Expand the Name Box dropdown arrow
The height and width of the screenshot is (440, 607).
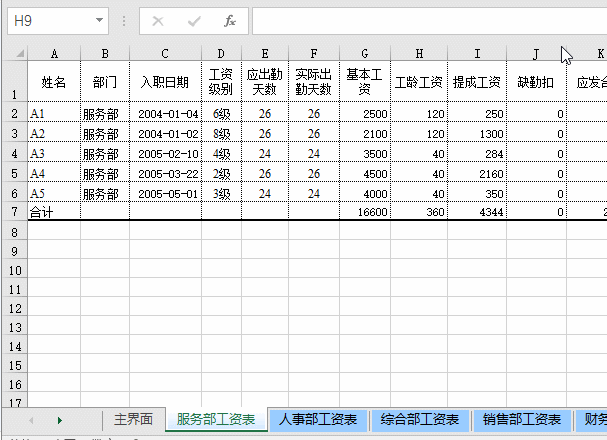(x=99, y=20)
